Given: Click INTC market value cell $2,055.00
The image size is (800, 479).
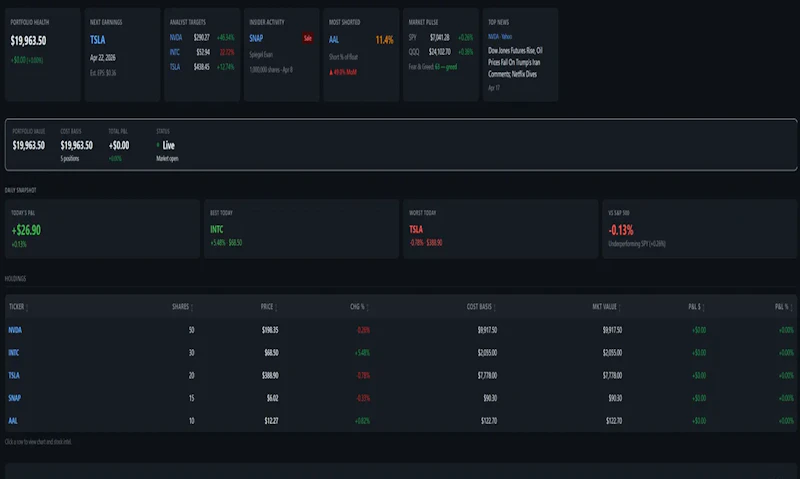Looking at the screenshot, I should pyautogui.click(x=612, y=352).
